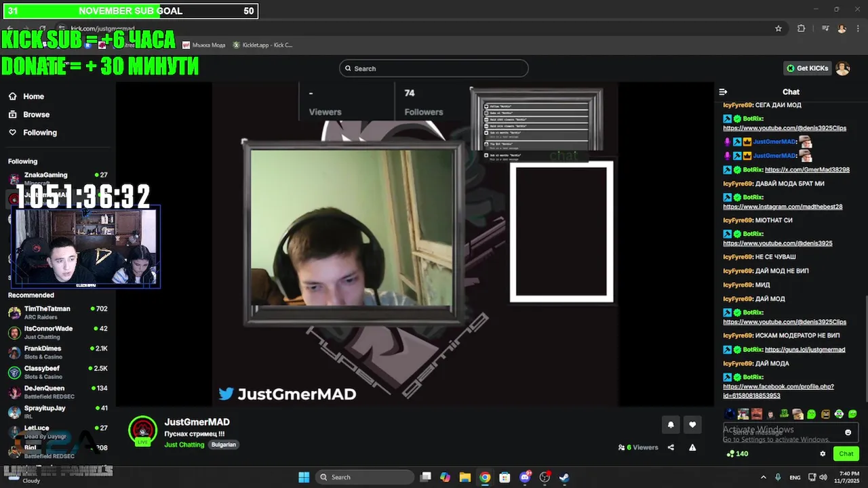The width and height of the screenshot is (868, 488).
Task: Click the browser address bar URL
Action: point(102,28)
